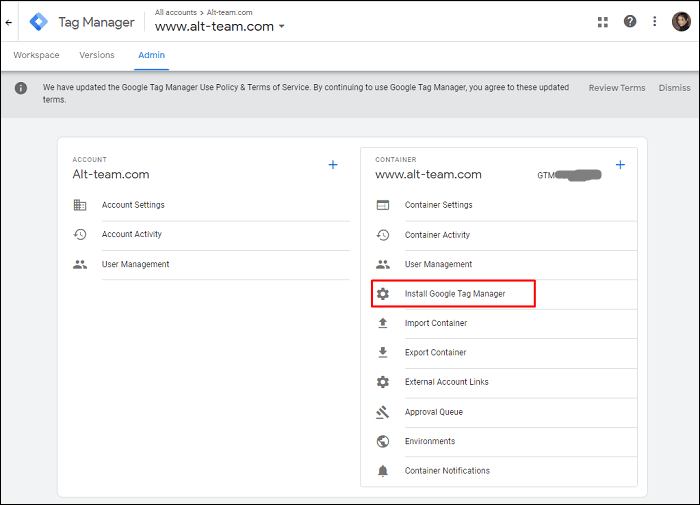Image resolution: width=700 pixels, height=505 pixels.
Task: Switch to the Versions tab
Action: pos(97,55)
